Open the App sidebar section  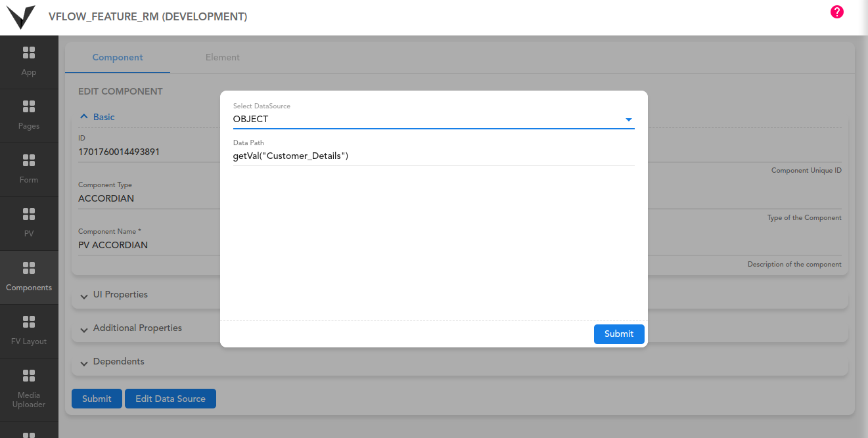[x=29, y=62]
